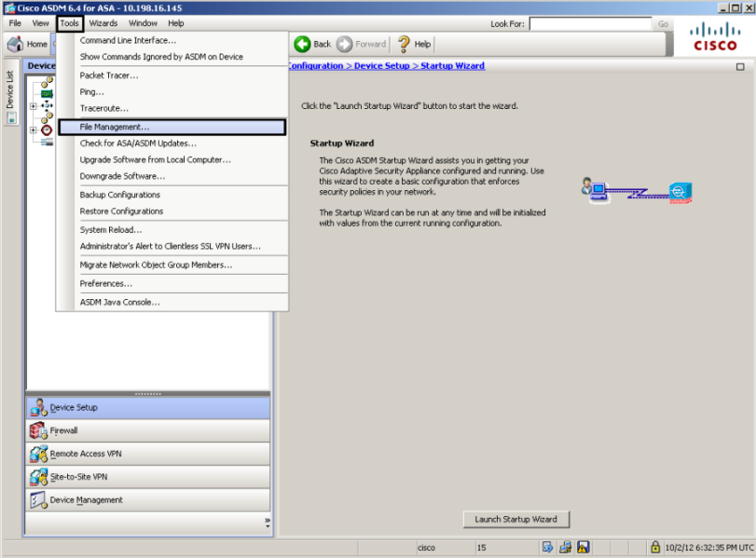Viewport: 756px width, 558px height.
Task: Select Backup Configurations menu entry
Action: click(172, 195)
